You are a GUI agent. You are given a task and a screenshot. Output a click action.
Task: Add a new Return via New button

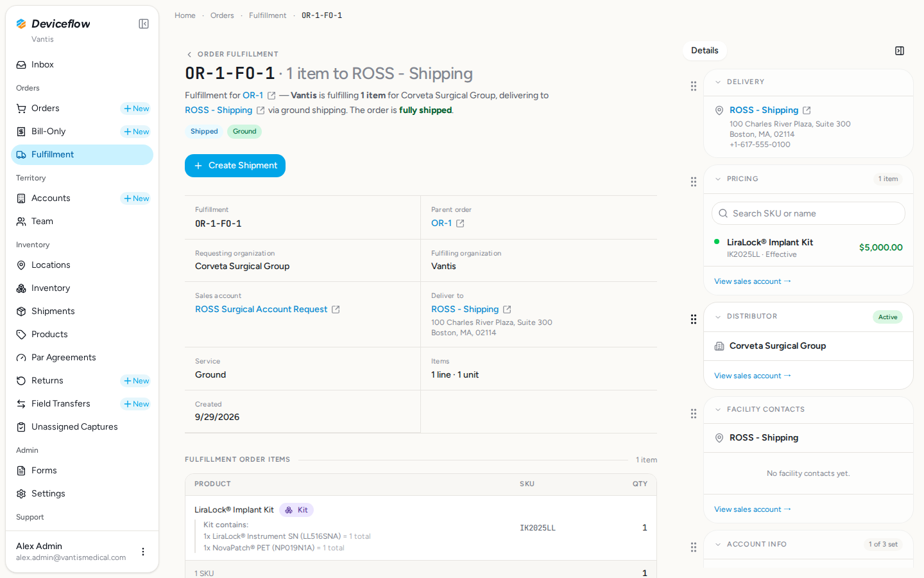click(136, 381)
